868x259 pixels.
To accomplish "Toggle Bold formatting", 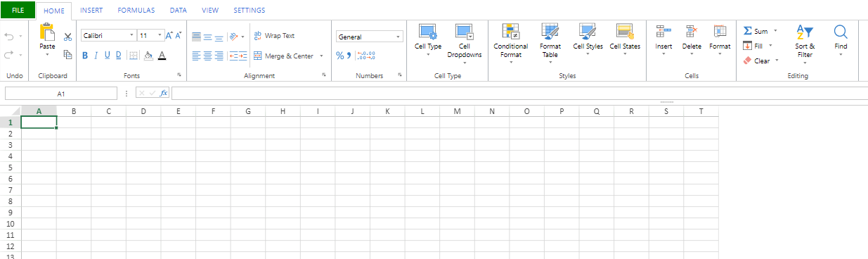I will pyautogui.click(x=85, y=56).
